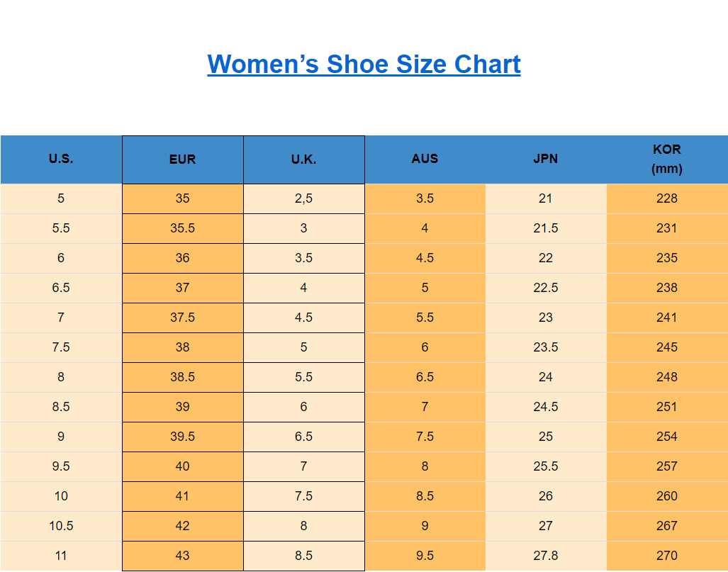
Task: Click the EUR cell showing 43
Action: 182,556
